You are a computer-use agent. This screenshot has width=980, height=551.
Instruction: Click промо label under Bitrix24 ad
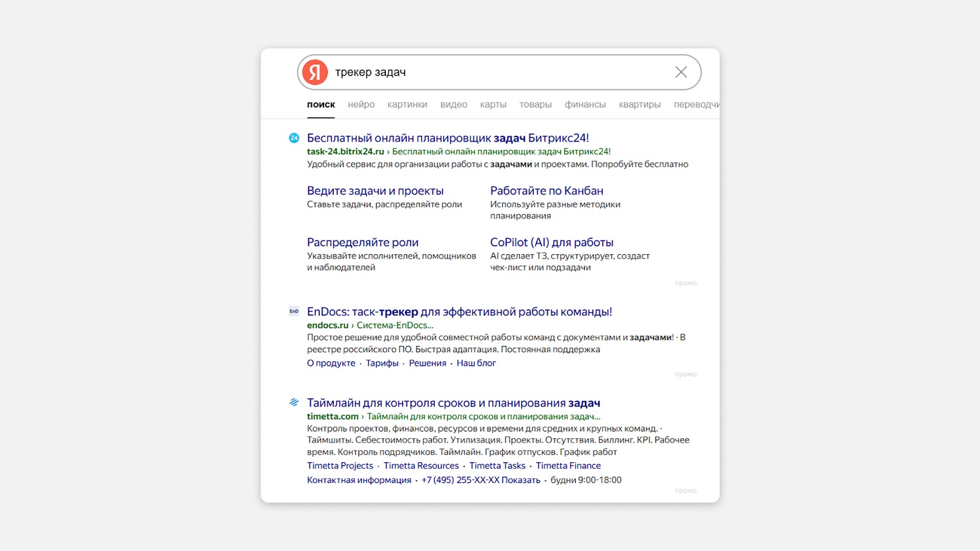click(686, 283)
